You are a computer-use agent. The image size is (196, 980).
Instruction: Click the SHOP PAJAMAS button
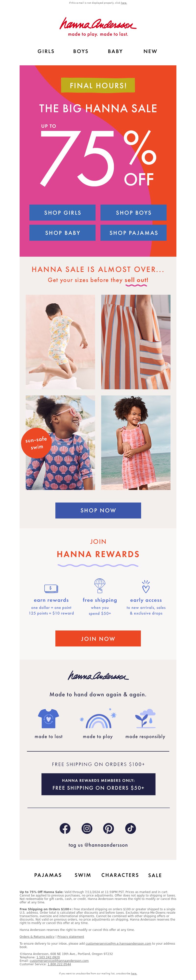[x=133, y=233]
